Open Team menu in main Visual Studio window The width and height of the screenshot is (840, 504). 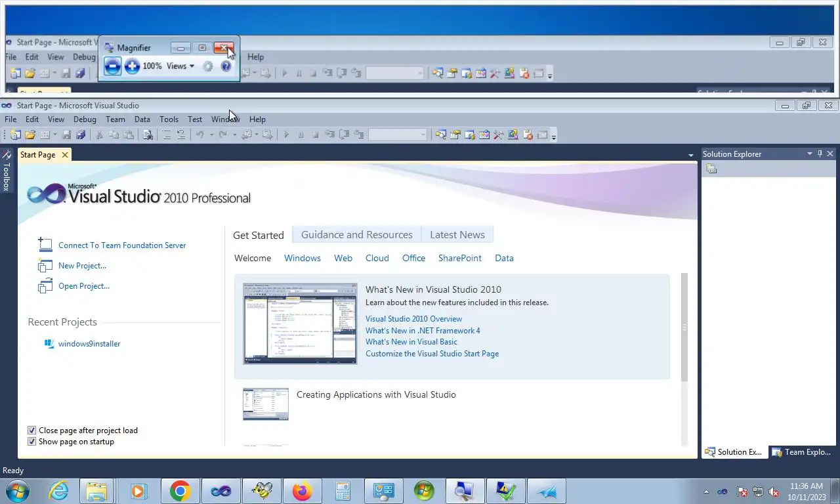(115, 119)
